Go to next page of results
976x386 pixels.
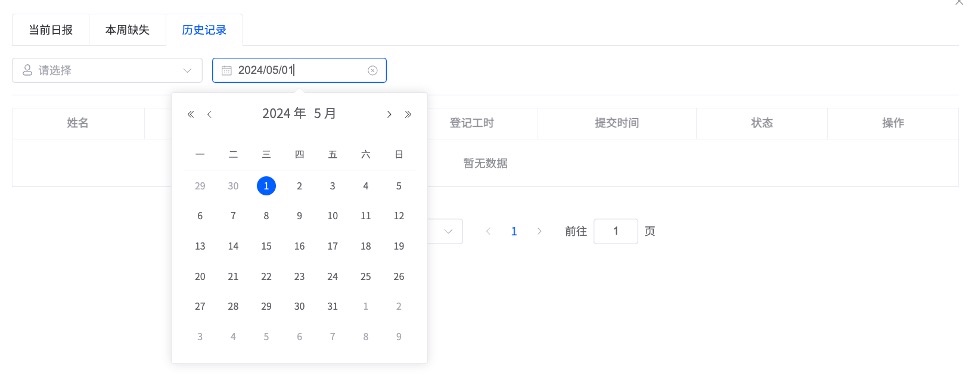click(x=539, y=231)
